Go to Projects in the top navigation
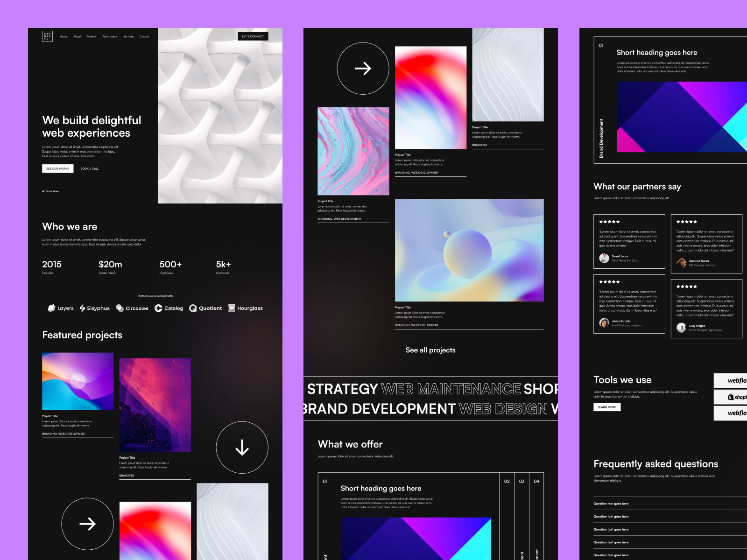The height and width of the screenshot is (560, 747). pyautogui.click(x=92, y=36)
